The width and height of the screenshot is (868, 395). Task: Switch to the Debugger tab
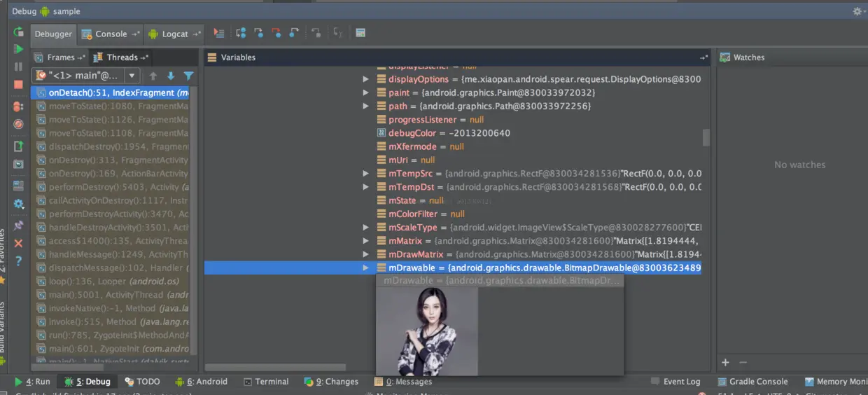[53, 34]
